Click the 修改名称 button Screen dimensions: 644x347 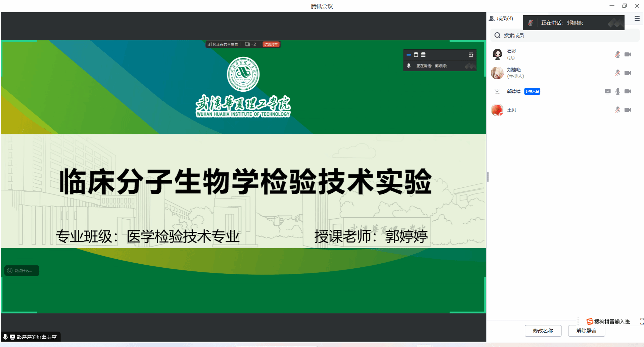[x=543, y=331]
